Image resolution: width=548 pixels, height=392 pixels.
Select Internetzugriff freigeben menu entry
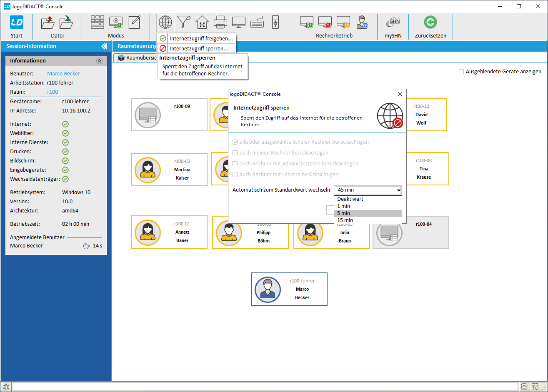(x=196, y=38)
